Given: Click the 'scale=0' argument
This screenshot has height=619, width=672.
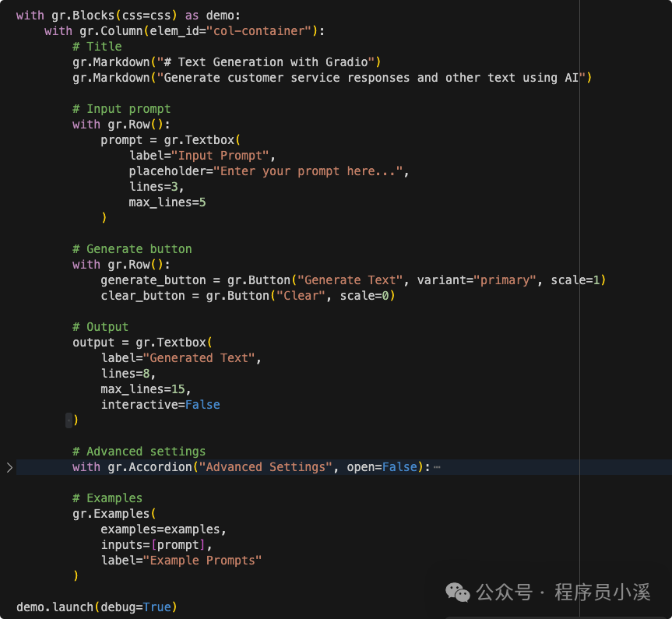Looking at the screenshot, I should click(364, 296).
